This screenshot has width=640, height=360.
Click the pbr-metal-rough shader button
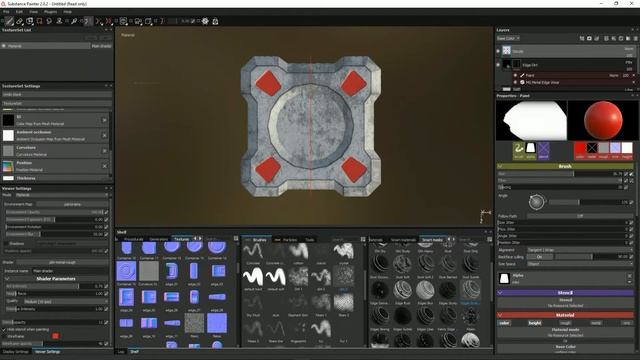tap(62, 262)
